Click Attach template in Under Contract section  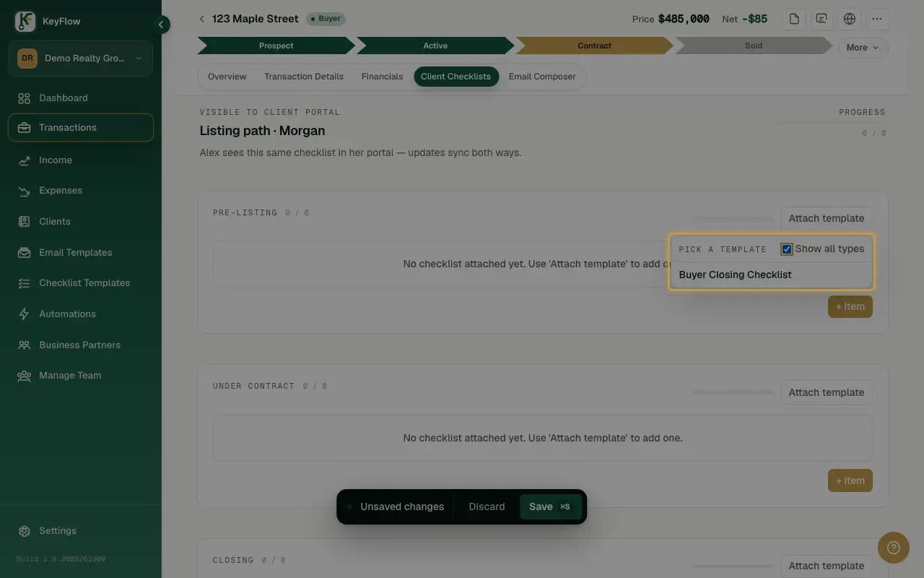(827, 392)
